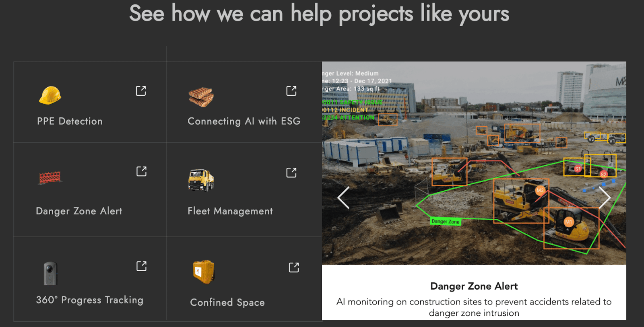Click the construction site danger zone image
The height and width of the screenshot is (327, 644).
coord(474,163)
